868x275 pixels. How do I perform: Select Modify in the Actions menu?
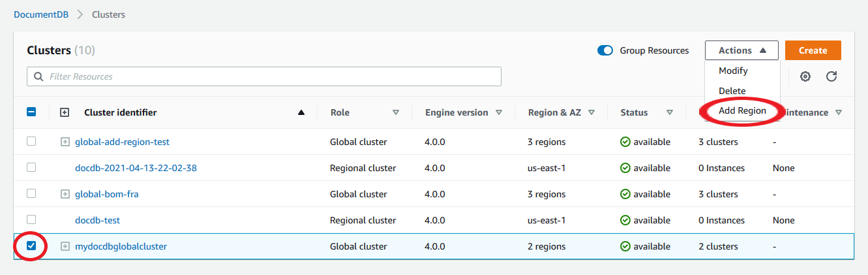733,71
